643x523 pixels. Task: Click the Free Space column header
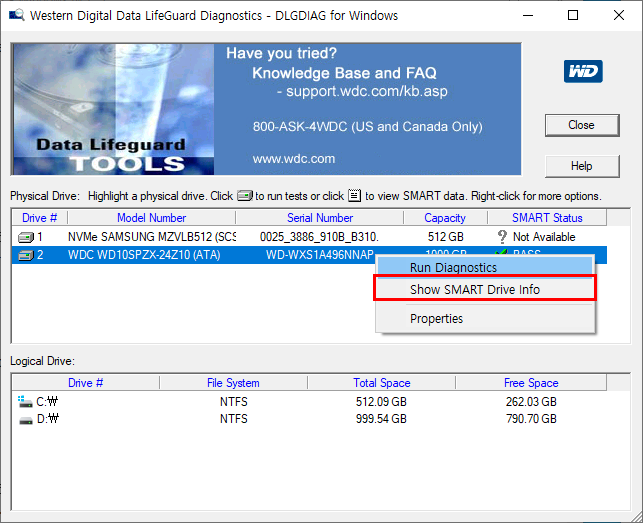tap(531, 383)
